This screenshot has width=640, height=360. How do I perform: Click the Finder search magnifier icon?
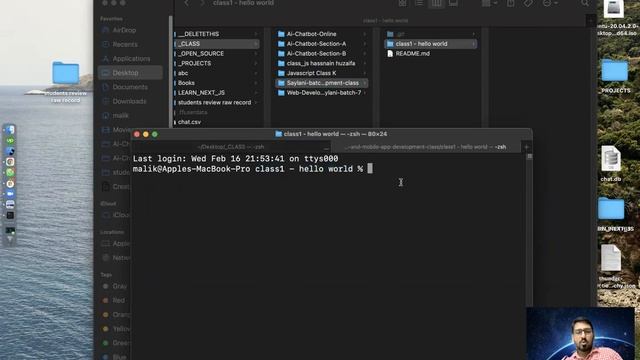pyautogui.click(x=585, y=3)
